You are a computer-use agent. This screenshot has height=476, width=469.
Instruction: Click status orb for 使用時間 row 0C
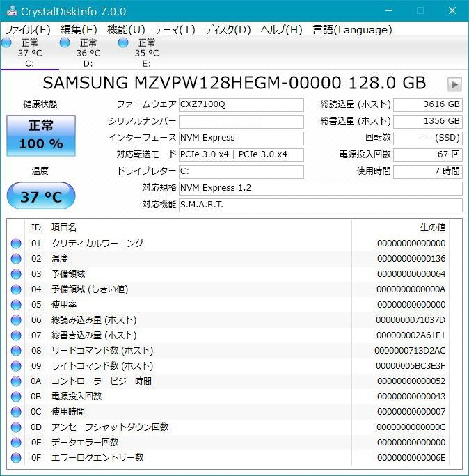(x=16, y=412)
